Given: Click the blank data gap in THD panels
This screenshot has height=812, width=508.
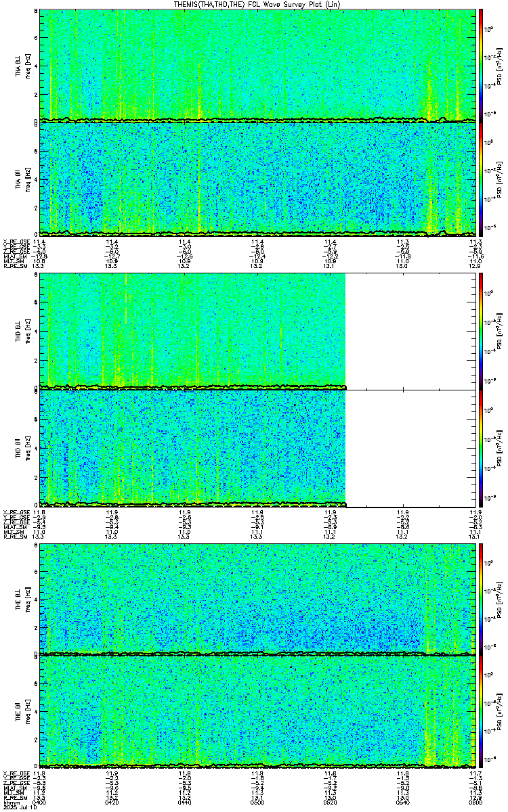Looking at the screenshot, I should pyautogui.click(x=411, y=390).
